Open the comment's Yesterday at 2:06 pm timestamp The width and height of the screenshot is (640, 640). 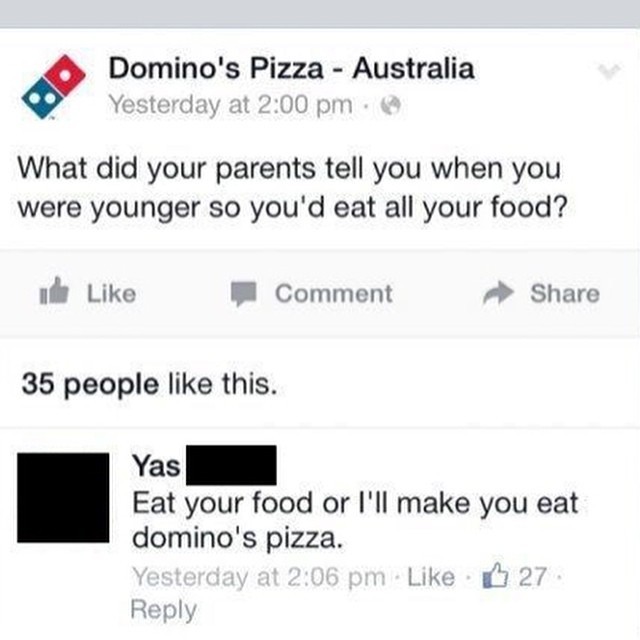(259, 577)
